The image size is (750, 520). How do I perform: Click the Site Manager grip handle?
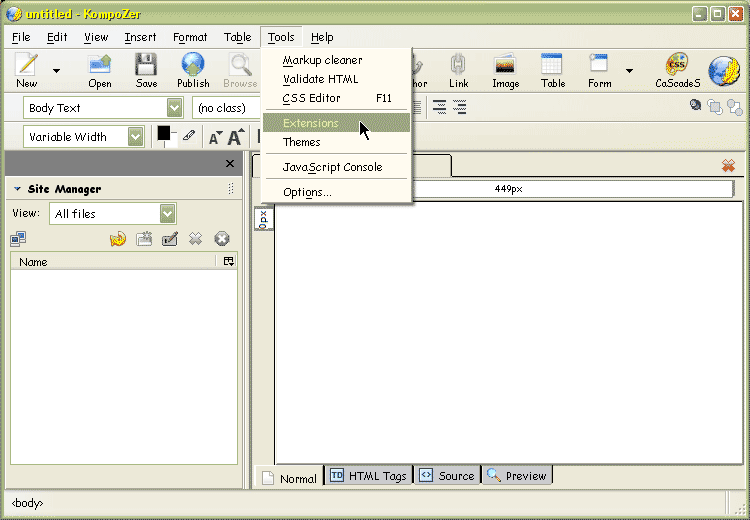coord(231,189)
